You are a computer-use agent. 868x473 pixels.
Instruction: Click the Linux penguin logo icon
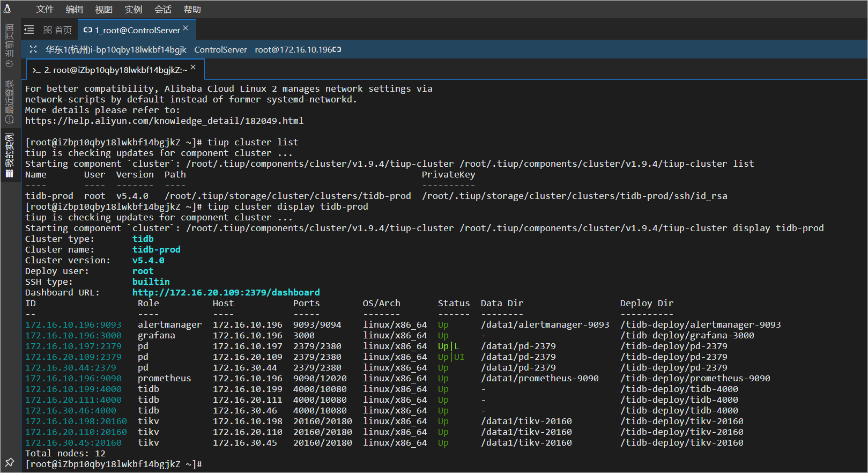tap(8, 9)
